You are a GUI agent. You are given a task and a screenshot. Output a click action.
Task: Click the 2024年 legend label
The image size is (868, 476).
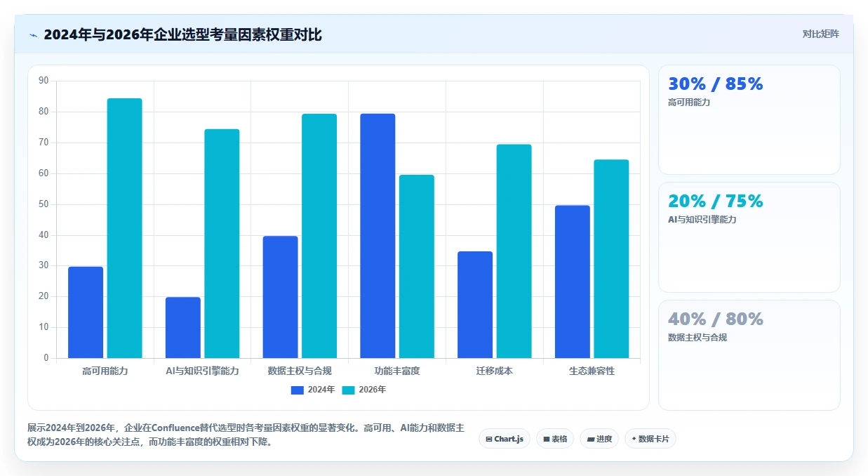(x=321, y=390)
